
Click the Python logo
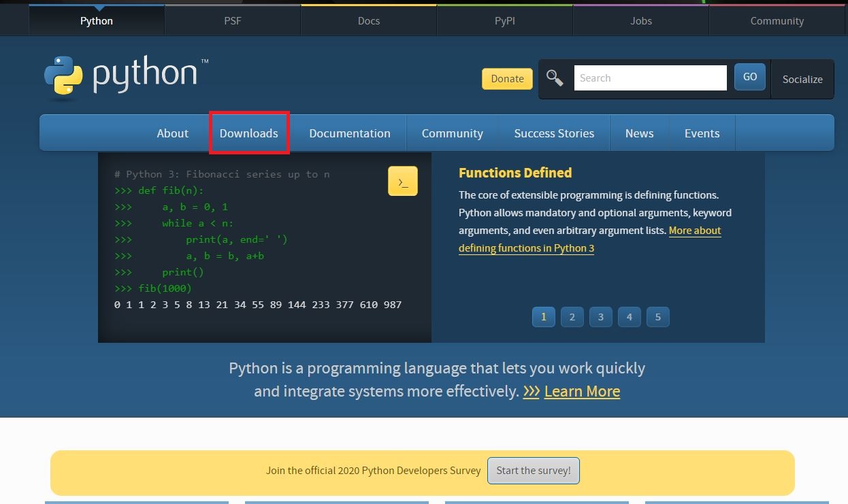click(127, 77)
